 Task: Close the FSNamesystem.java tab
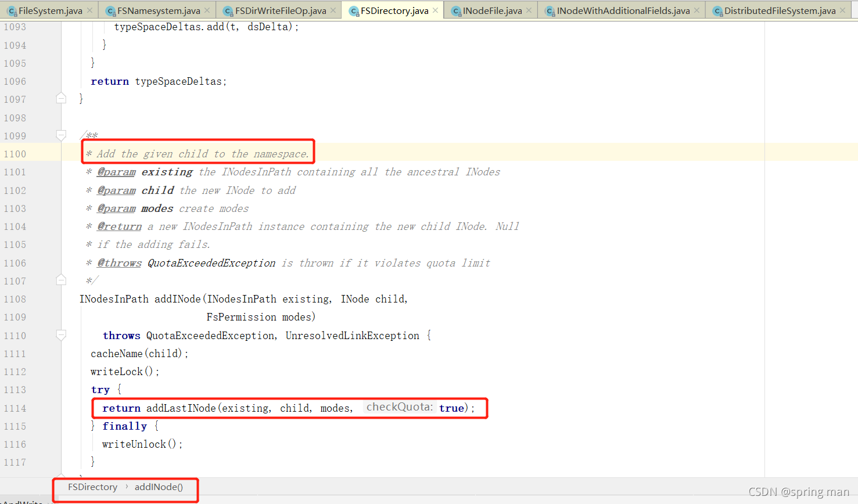(207, 10)
